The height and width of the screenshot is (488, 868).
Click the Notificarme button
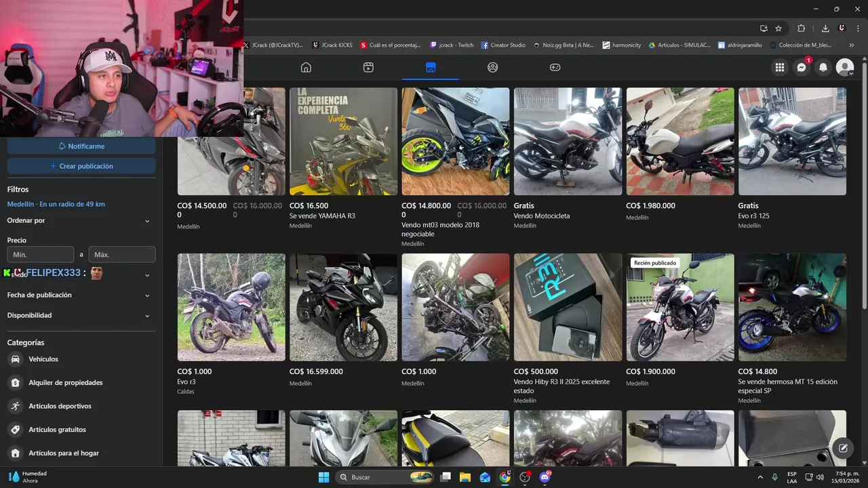coord(81,146)
